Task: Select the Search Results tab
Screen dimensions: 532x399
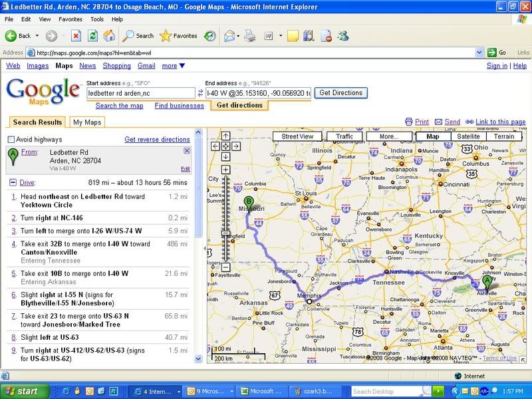Action: [37, 122]
